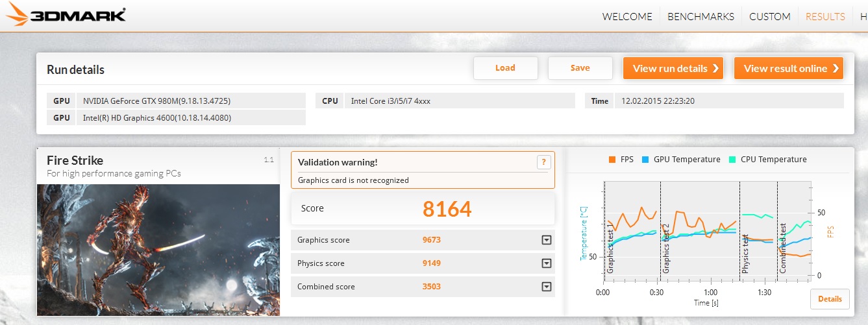
Task: Open the validation warning help question mark
Action: 543,162
